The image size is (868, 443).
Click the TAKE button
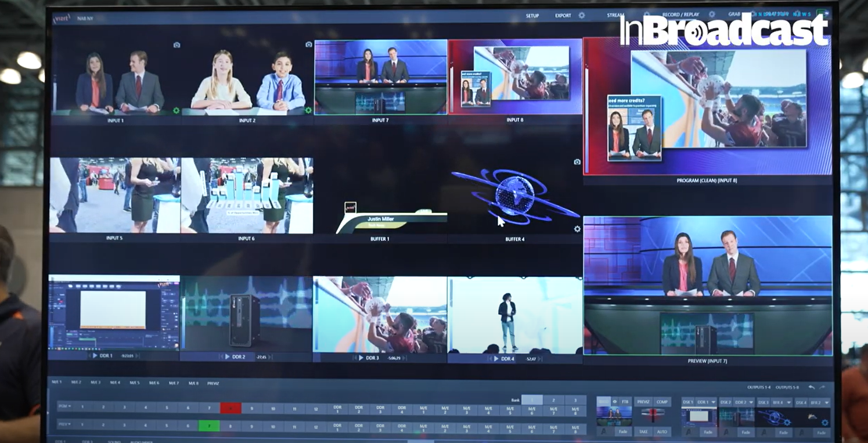pyautogui.click(x=643, y=431)
